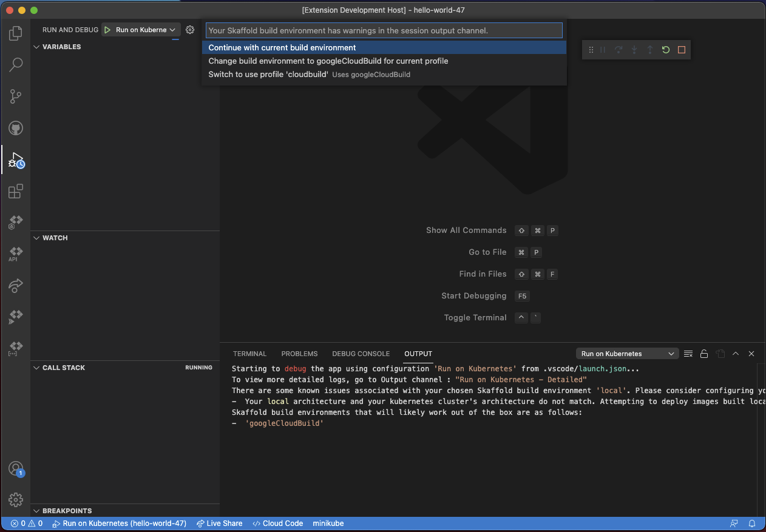Open notifications bell in status bar
The width and height of the screenshot is (766, 532).
(752, 524)
